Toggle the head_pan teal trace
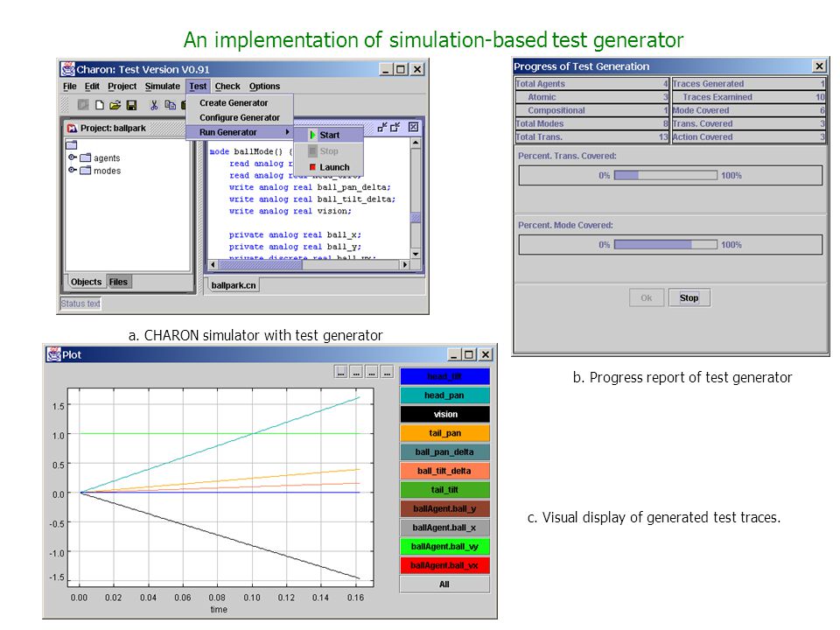Viewport: 840px width, 630px height. [444, 395]
